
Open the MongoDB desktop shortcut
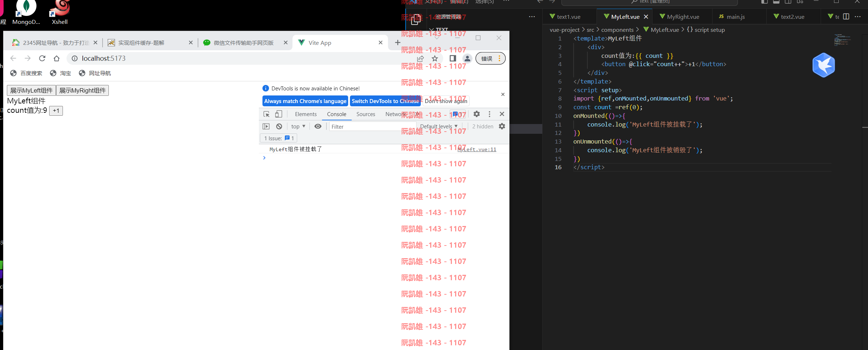point(26,13)
